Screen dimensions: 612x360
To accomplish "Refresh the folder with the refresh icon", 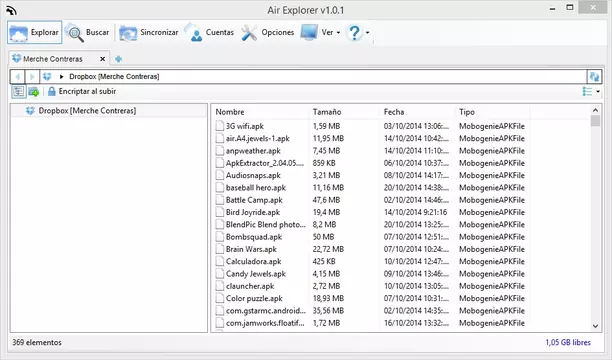I will [x=594, y=77].
